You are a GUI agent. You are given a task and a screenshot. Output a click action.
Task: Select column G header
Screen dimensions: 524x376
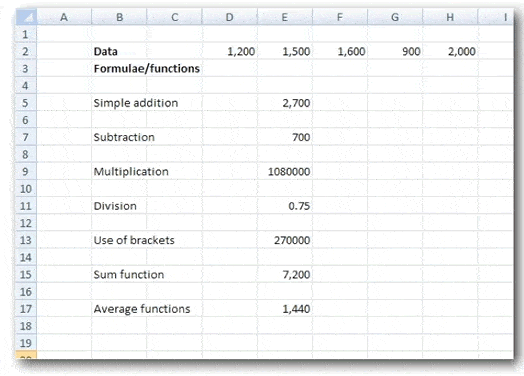tap(395, 17)
